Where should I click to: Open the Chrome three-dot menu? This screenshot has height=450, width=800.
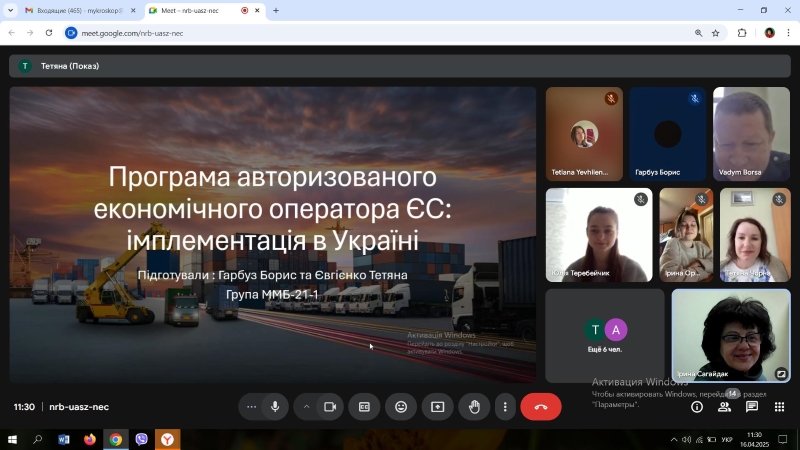[x=788, y=33]
